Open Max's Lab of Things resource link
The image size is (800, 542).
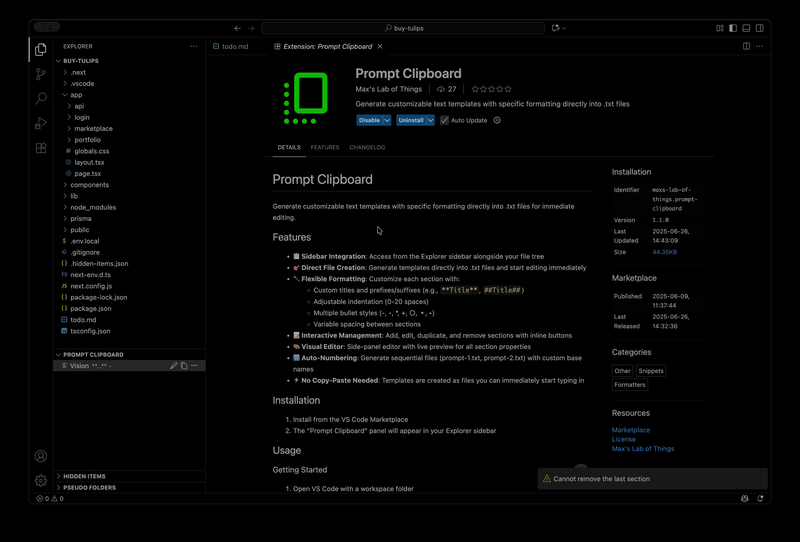pyautogui.click(x=643, y=449)
